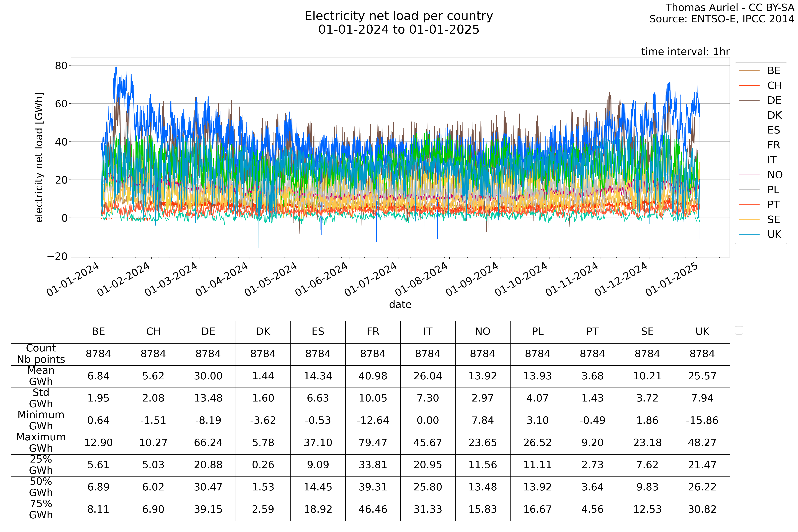Click the IT green legend swatch
The width and height of the screenshot is (798, 532).
[749, 160]
